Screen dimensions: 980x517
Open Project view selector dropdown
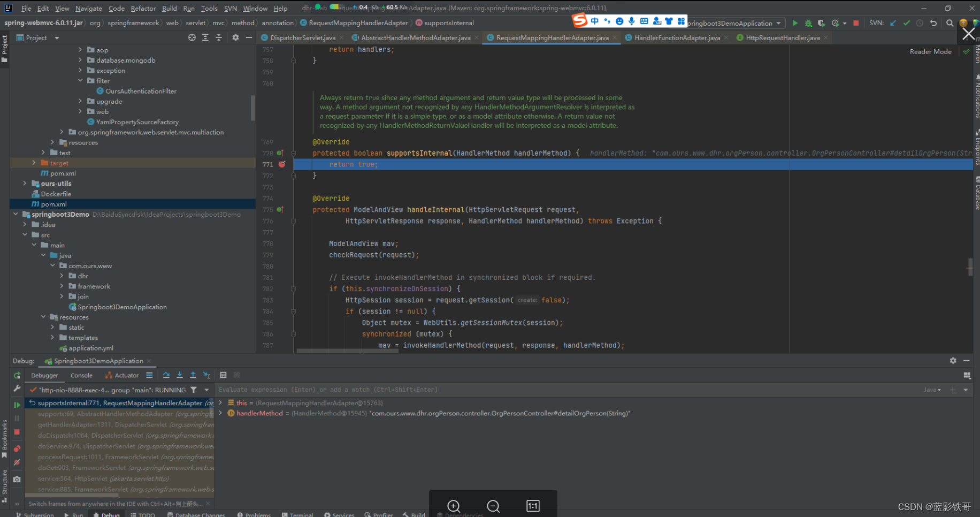click(x=57, y=37)
